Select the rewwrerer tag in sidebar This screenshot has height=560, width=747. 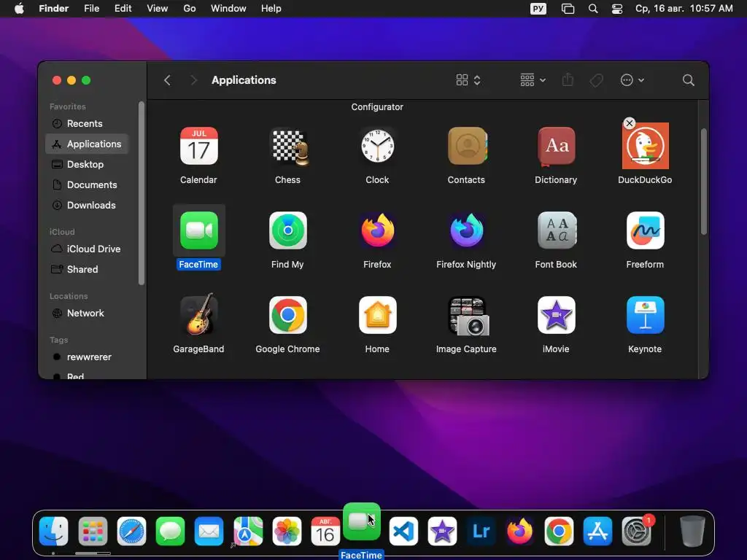[x=88, y=357]
